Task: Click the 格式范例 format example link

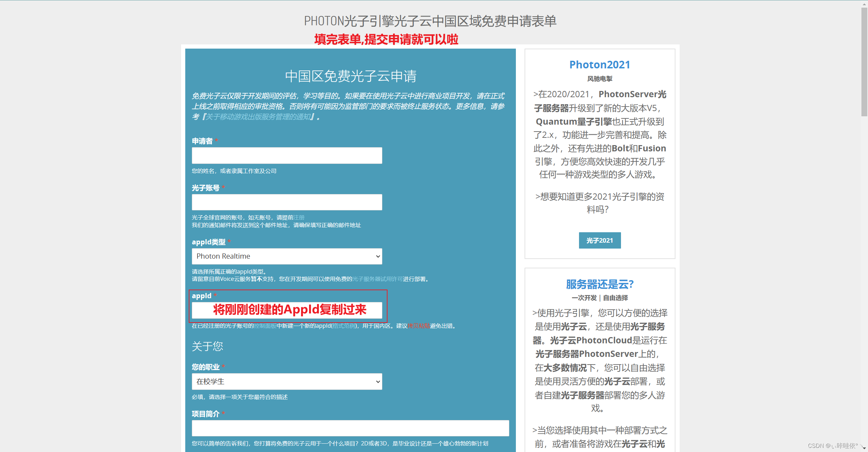Action: (344, 326)
